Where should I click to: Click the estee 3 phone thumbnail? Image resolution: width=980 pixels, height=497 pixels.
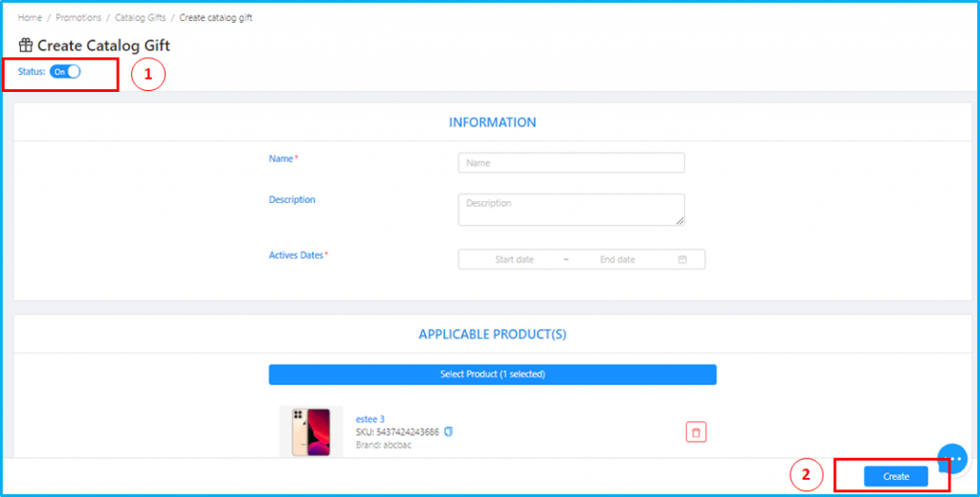point(311,432)
